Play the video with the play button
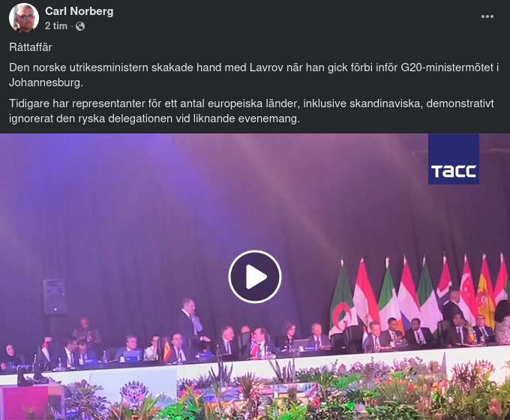 [255, 277]
